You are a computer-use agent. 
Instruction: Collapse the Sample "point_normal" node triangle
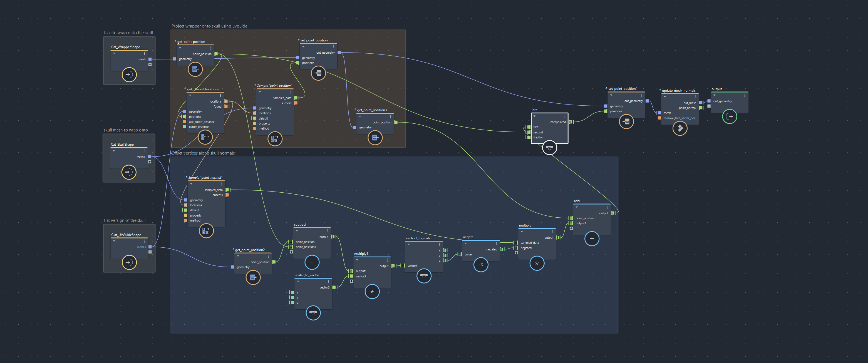coord(191,184)
